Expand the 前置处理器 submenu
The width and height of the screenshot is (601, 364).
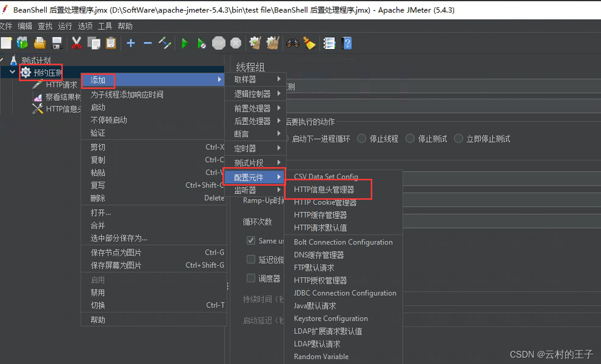tap(255, 108)
